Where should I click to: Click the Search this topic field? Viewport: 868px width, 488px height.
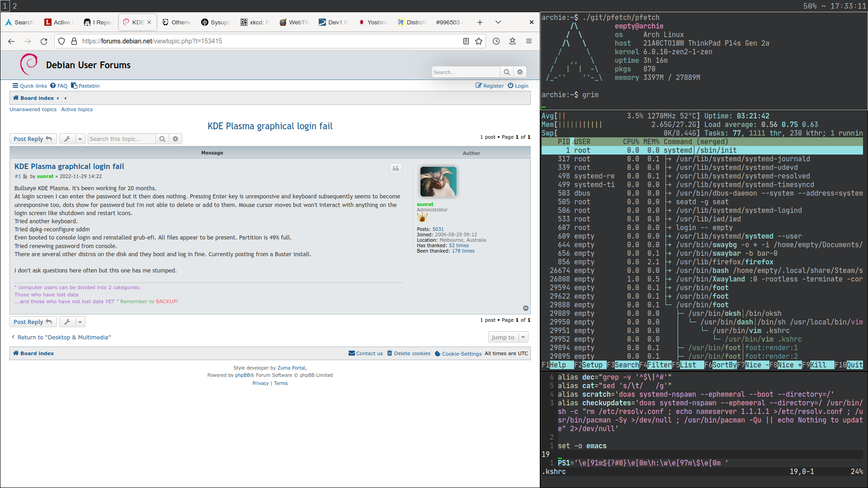coord(122,139)
